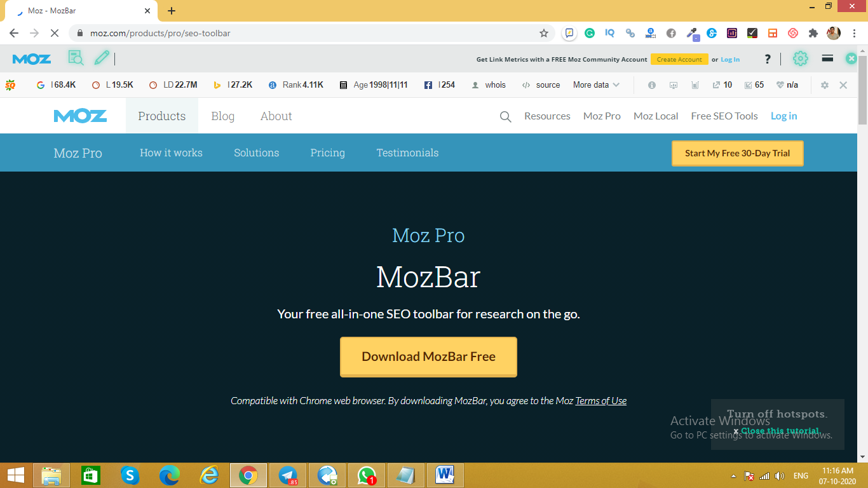This screenshot has width=868, height=488.
Task: Open the Blog menu item
Action: (x=223, y=116)
